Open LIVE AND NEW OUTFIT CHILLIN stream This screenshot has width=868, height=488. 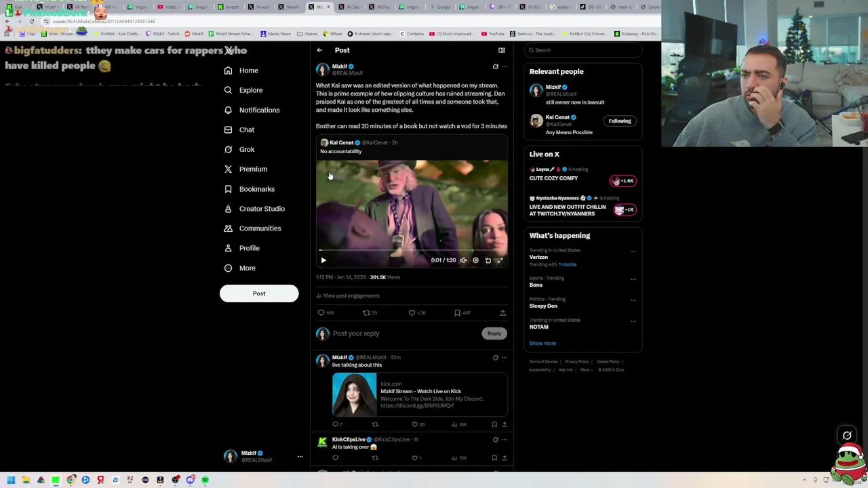[567, 210]
